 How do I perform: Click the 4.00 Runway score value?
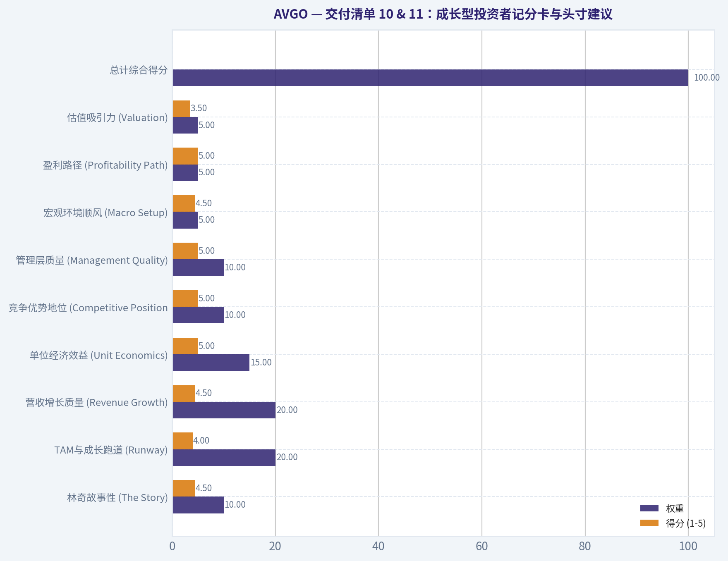[201, 440]
